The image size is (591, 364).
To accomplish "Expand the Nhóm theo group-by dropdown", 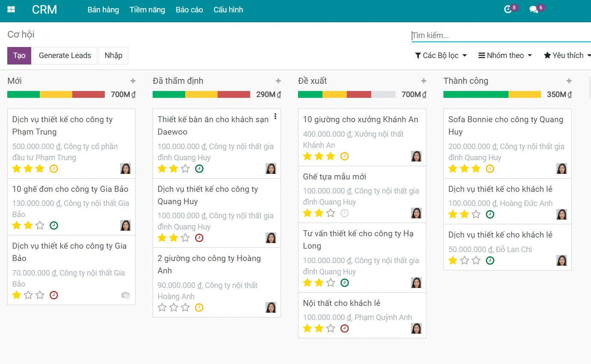I will pos(505,56).
